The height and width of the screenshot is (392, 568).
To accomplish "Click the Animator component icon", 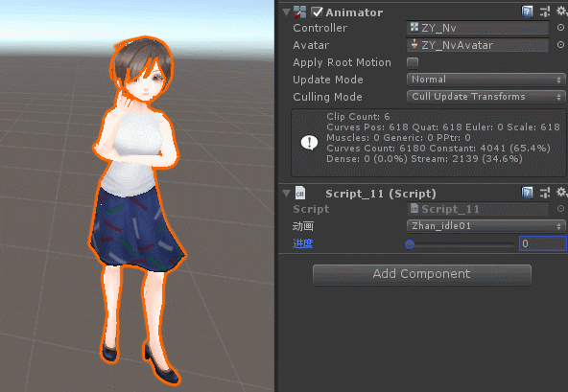I will tap(300, 12).
